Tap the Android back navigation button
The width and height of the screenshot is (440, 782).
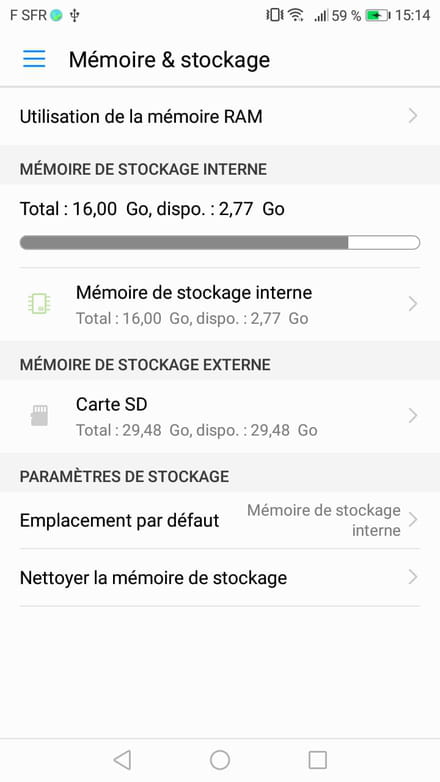[122, 760]
